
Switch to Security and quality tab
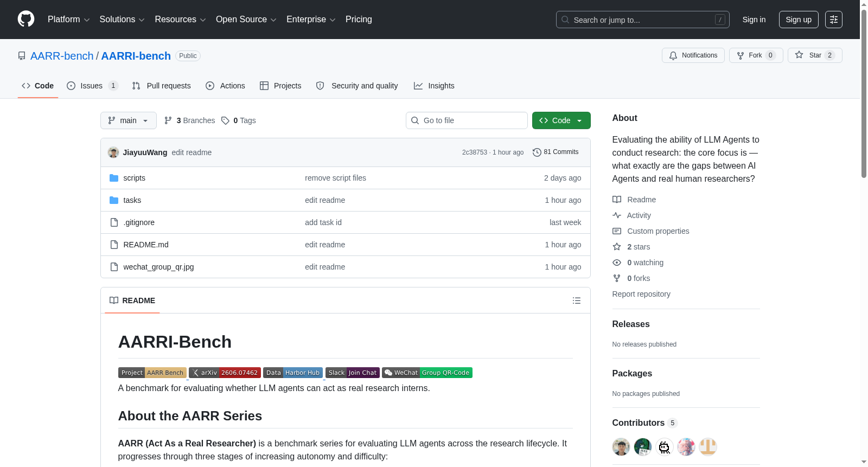click(357, 86)
